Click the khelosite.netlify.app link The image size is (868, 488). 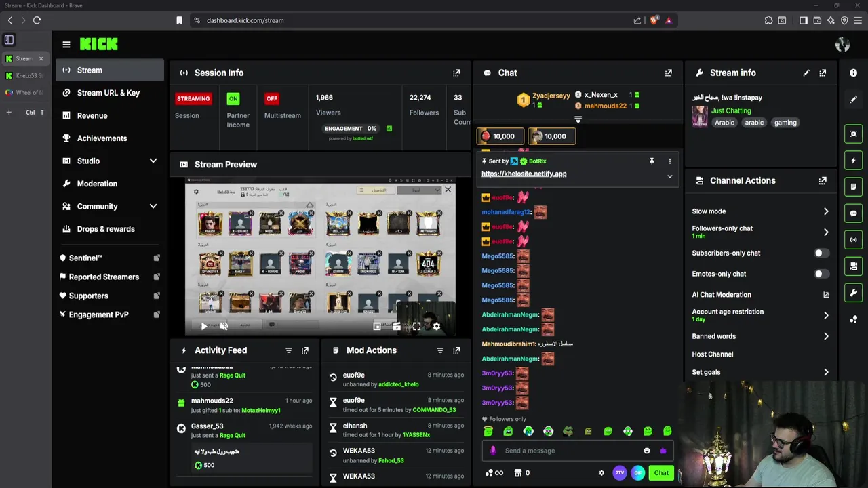[x=524, y=174]
